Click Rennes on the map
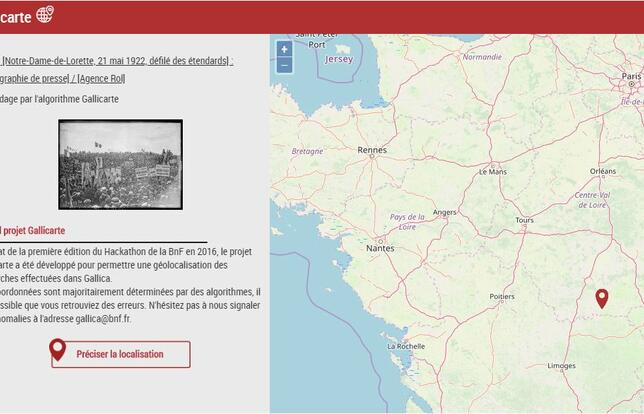 point(371,151)
